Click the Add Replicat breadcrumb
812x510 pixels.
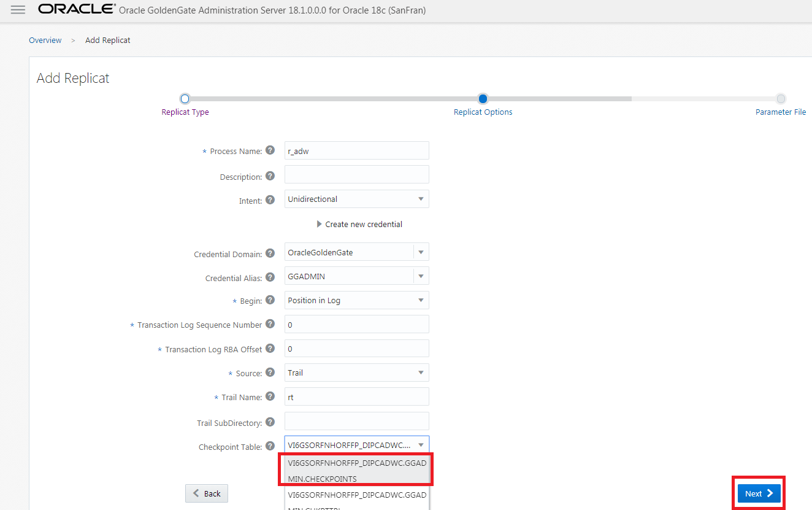tap(108, 40)
